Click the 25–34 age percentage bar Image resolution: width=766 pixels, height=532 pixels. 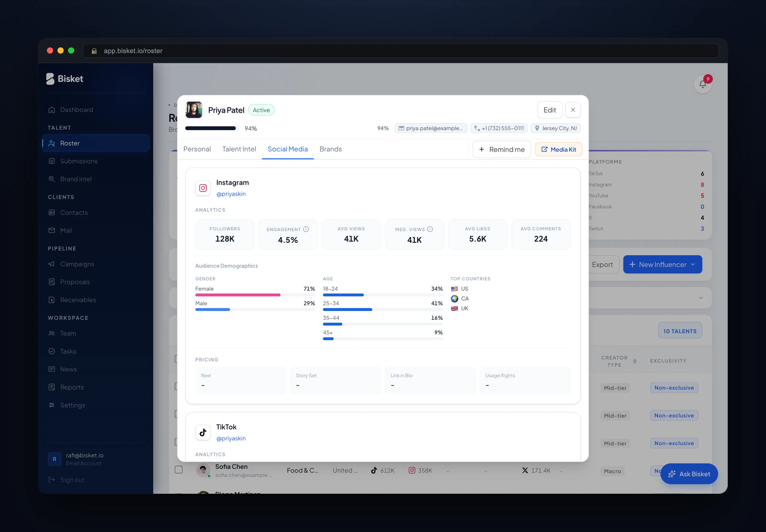[383, 310]
